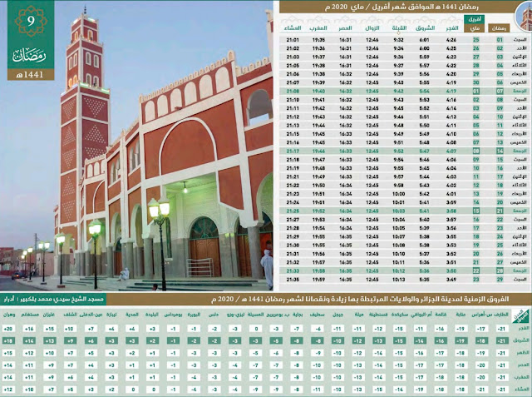
Task: Click the city header 'ميلة'
Action: pyautogui.click(x=358, y=315)
